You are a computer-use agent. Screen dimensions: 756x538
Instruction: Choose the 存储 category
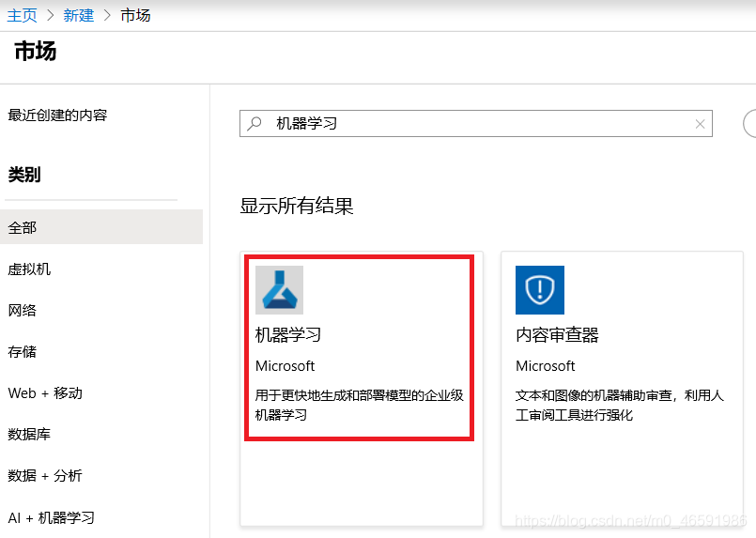pos(23,351)
